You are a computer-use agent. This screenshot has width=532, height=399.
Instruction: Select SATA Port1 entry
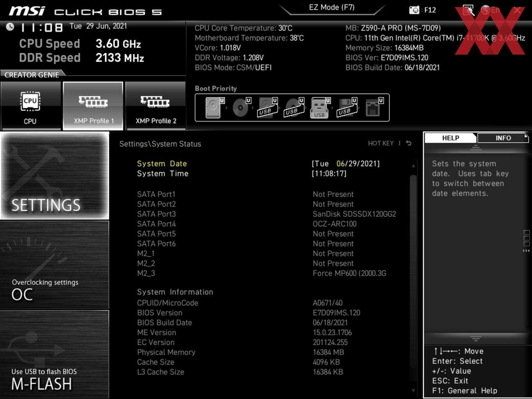pos(156,194)
